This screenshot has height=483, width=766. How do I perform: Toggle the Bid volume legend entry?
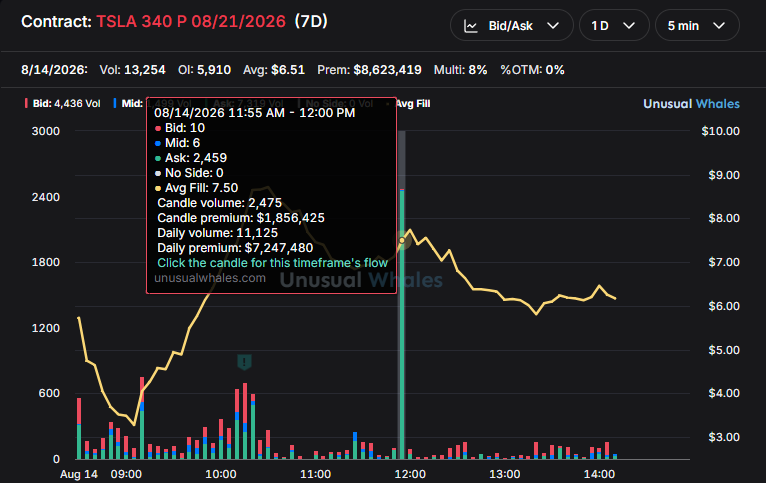(x=63, y=104)
